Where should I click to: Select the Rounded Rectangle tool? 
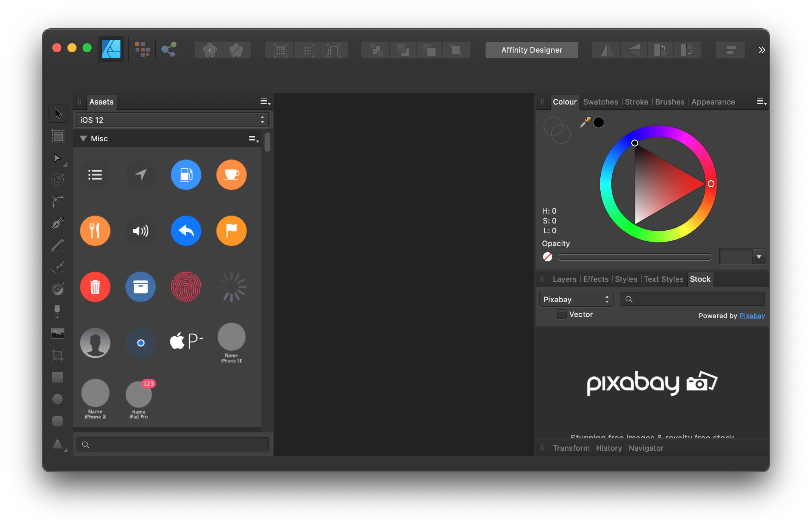[x=58, y=421]
